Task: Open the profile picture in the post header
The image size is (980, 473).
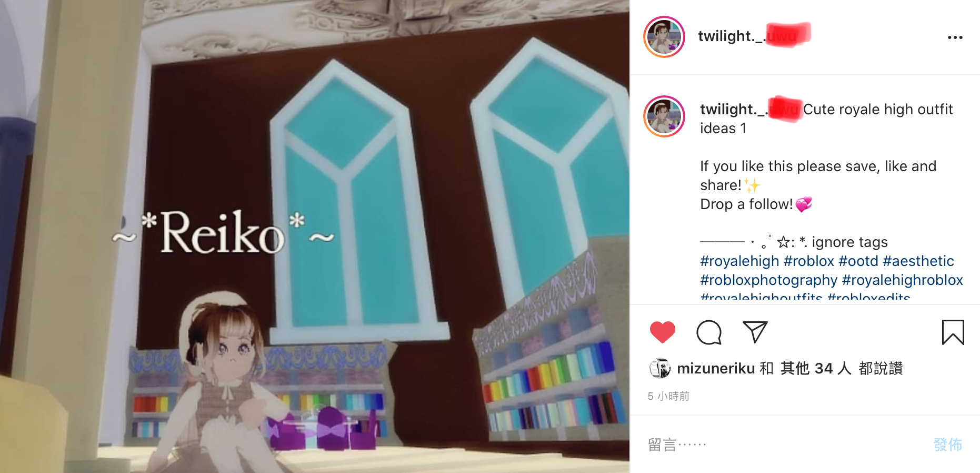Action: click(x=664, y=37)
